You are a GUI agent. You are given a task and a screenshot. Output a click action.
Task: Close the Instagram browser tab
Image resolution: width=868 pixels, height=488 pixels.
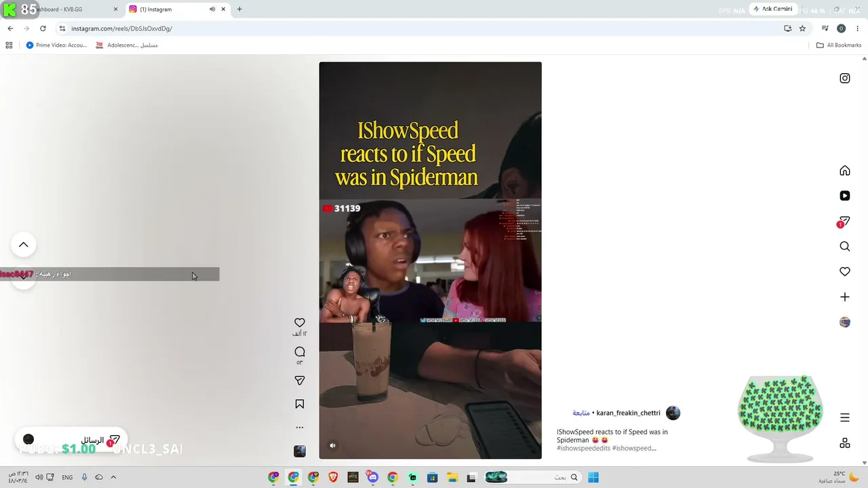(223, 9)
